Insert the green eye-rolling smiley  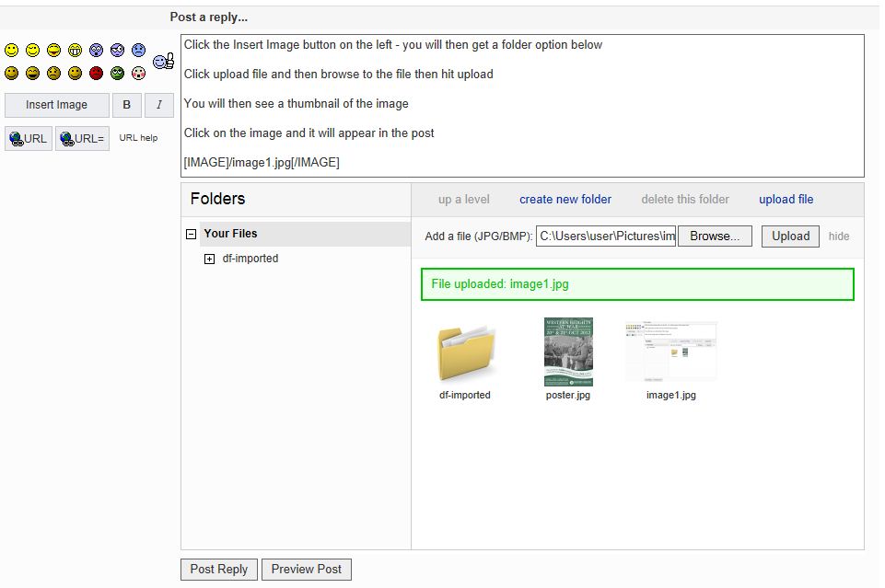[x=117, y=73]
